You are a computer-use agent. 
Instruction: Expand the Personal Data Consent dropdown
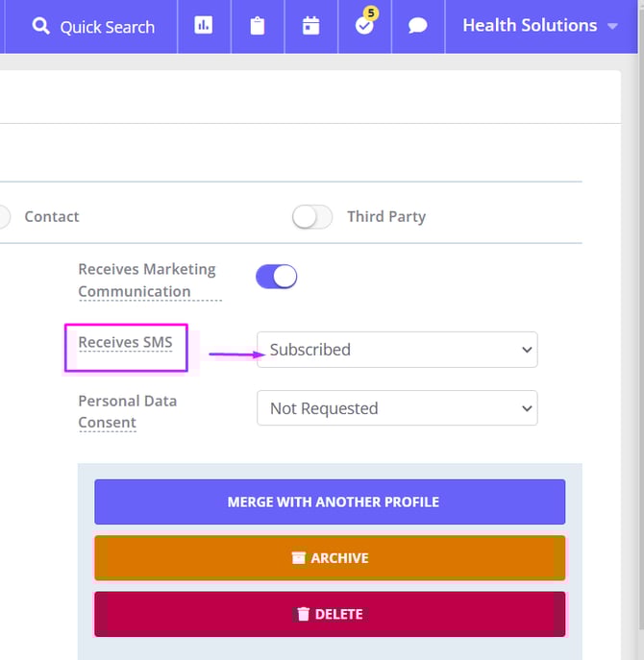[397, 408]
